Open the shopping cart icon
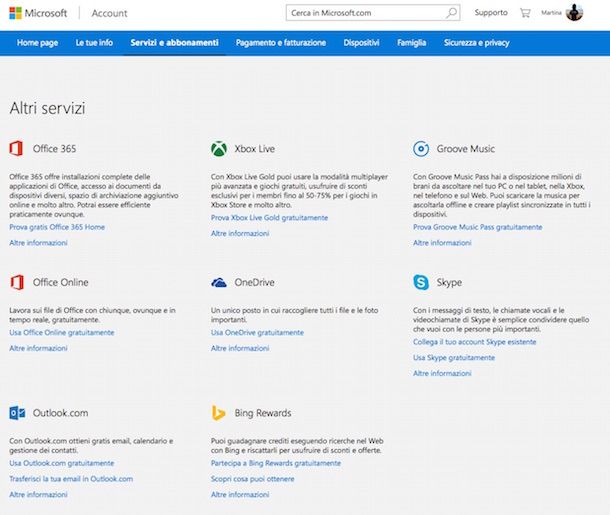 coord(525,13)
